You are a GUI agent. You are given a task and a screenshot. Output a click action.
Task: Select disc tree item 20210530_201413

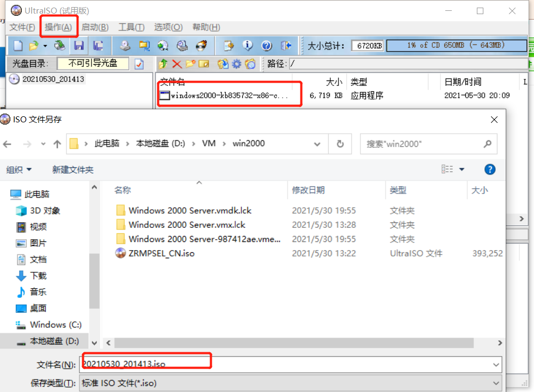click(53, 79)
